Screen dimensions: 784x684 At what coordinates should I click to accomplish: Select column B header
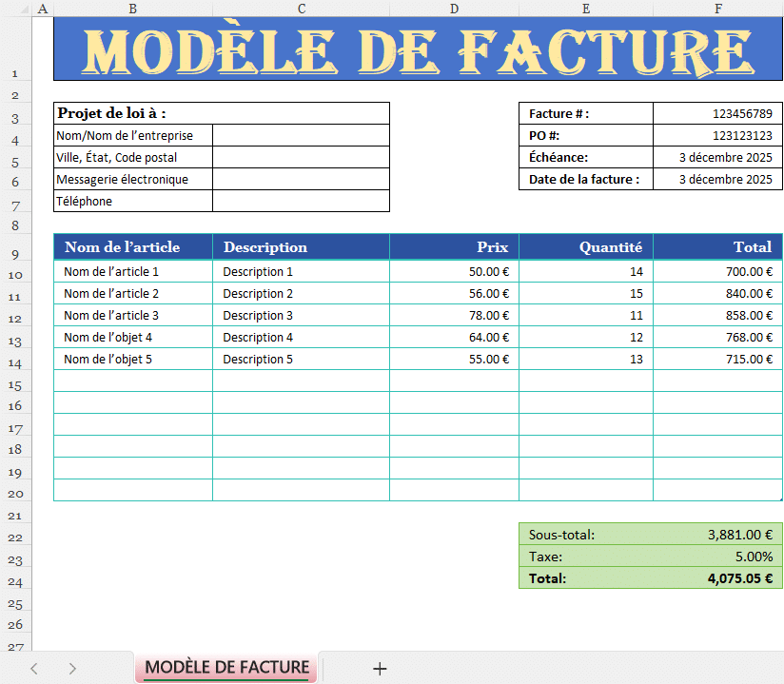[x=133, y=8]
